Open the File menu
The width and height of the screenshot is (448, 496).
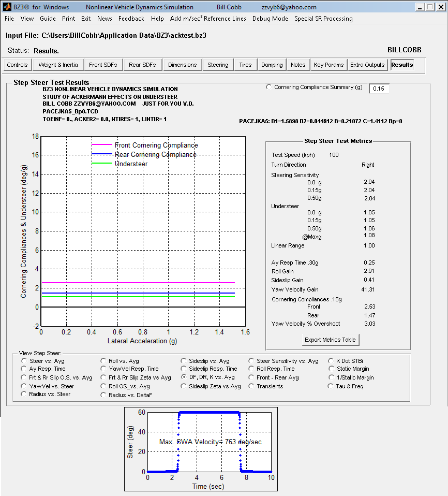click(x=9, y=19)
